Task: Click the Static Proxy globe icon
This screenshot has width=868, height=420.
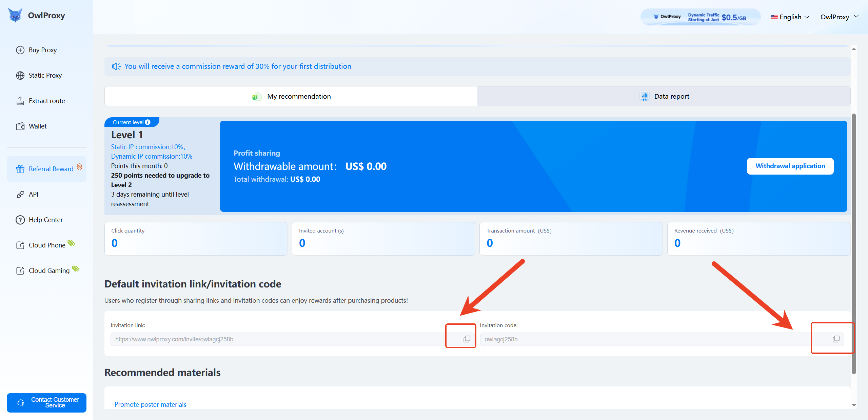Action: click(x=20, y=76)
